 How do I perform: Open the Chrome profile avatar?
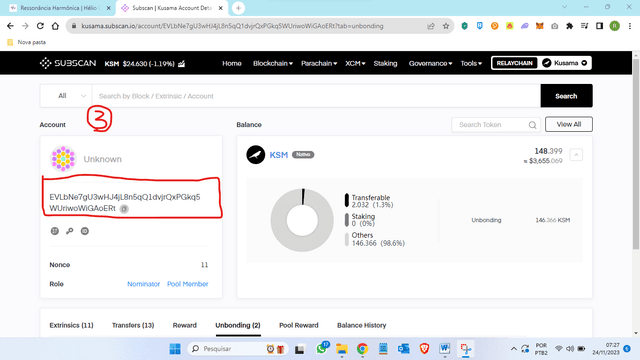coord(615,26)
